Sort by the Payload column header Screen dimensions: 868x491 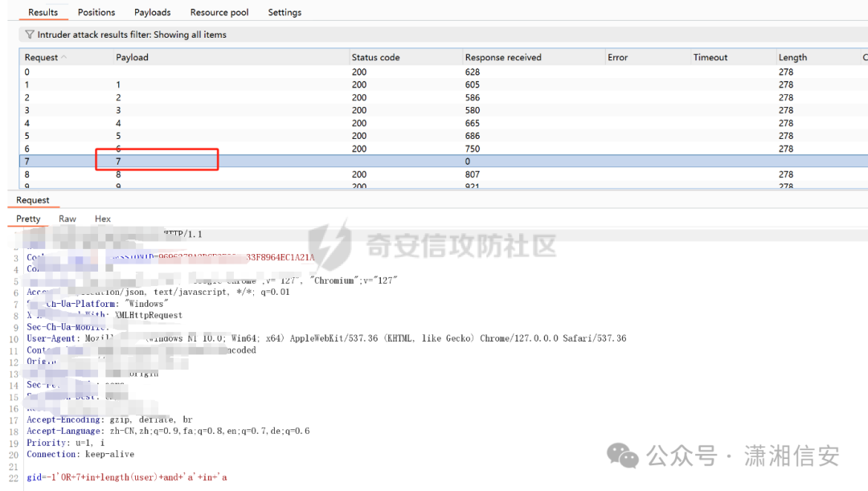230,57
